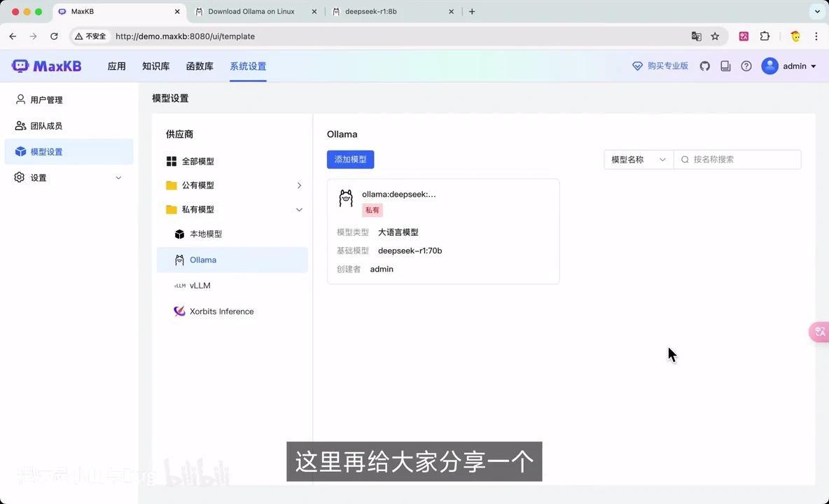This screenshot has height=504, width=829.
Task: Click the 私有 tag on the model card
Action: coord(372,210)
